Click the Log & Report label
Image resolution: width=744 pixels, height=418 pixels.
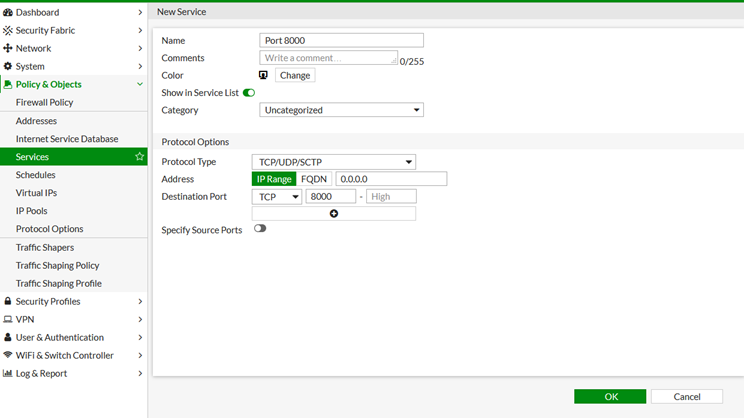point(41,373)
